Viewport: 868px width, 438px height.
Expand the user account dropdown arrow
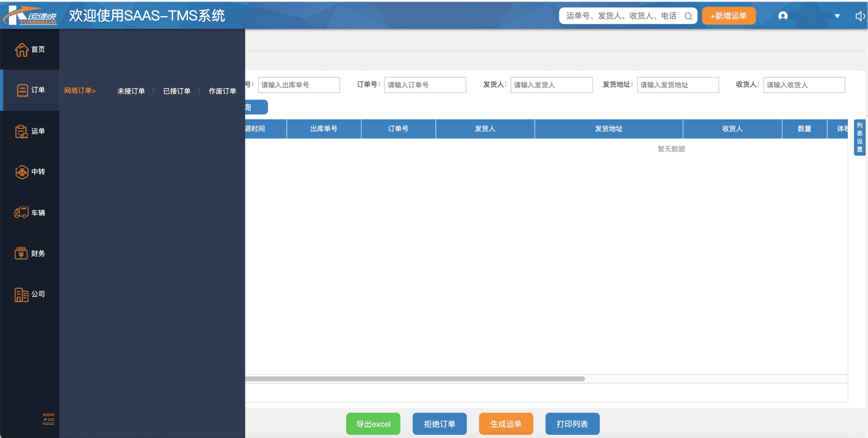tap(837, 16)
